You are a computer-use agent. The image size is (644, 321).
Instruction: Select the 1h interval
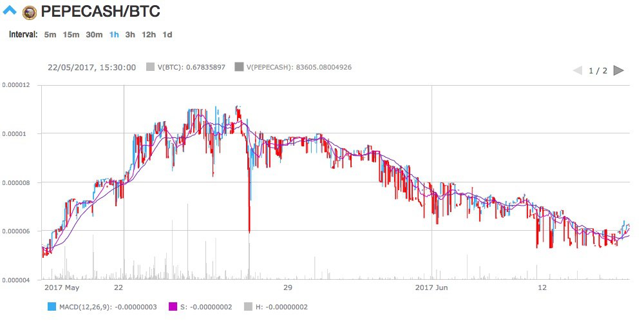click(114, 35)
